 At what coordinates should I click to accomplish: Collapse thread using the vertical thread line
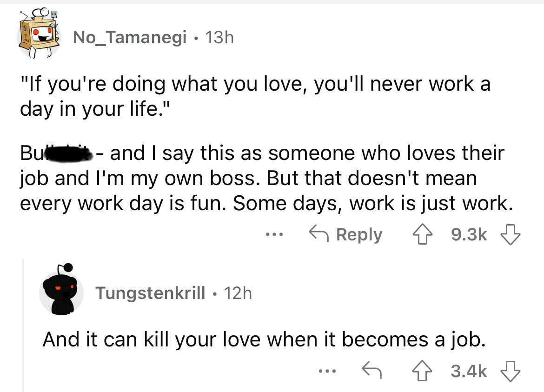23,326
